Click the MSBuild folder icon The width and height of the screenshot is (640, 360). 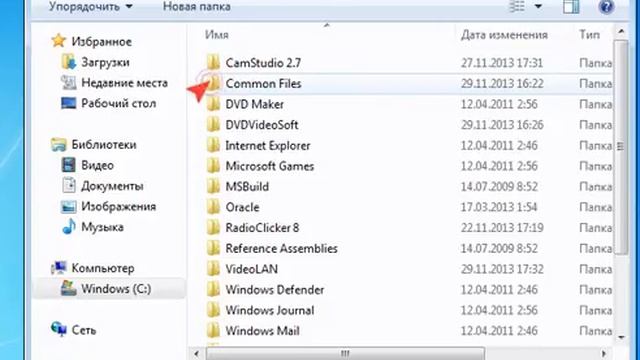pos(213,186)
